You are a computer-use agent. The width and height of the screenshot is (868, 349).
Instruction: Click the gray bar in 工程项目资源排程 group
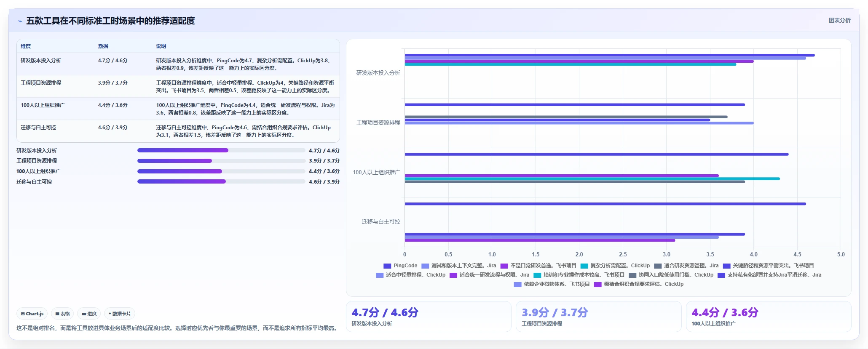[566, 117]
